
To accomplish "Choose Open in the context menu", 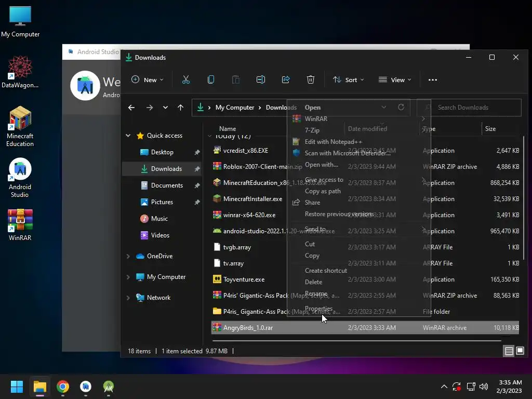I will 312,107.
